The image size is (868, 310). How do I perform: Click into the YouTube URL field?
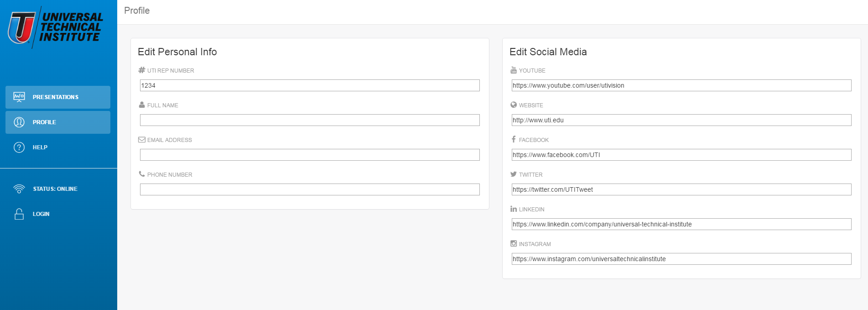(681, 85)
